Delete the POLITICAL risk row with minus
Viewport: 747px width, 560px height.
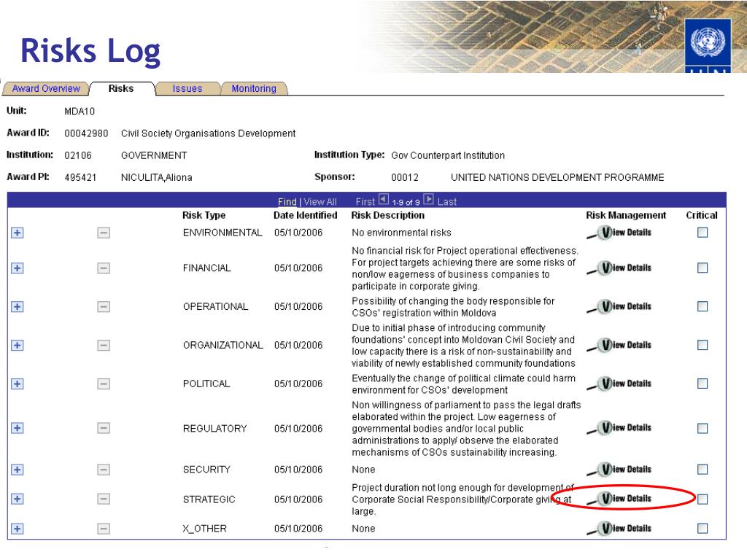[104, 384]
